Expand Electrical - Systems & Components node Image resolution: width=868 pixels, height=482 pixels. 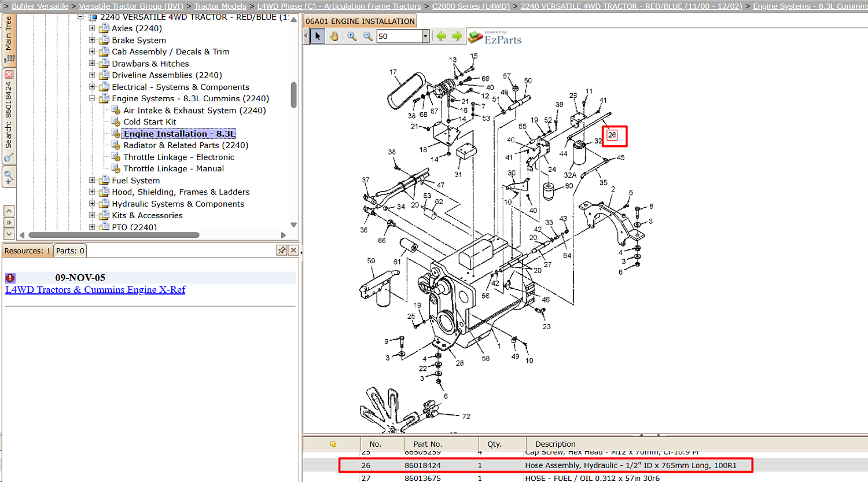[x=92, y=87]
